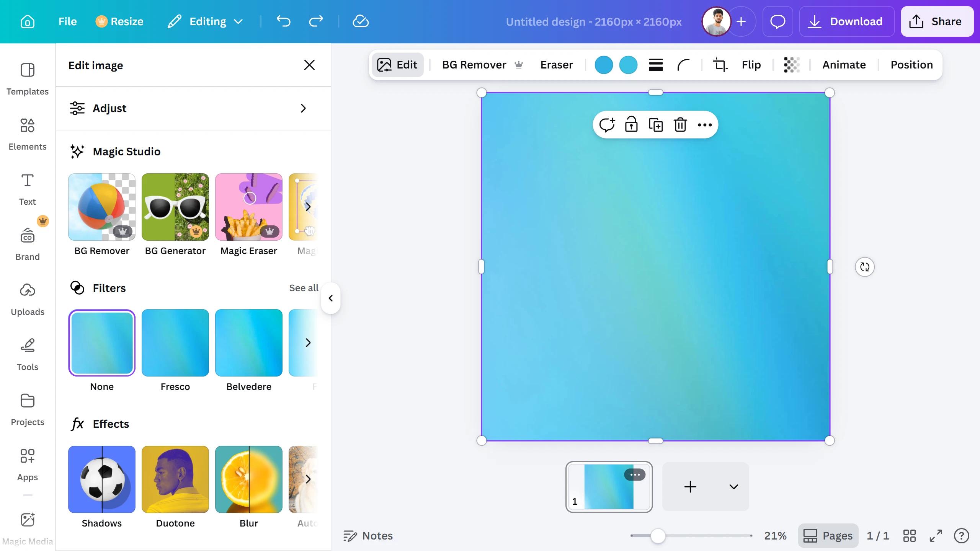Click the redo arrow
Image resolution: width=980 pixels, height=551 pixels.
(316, 21)
